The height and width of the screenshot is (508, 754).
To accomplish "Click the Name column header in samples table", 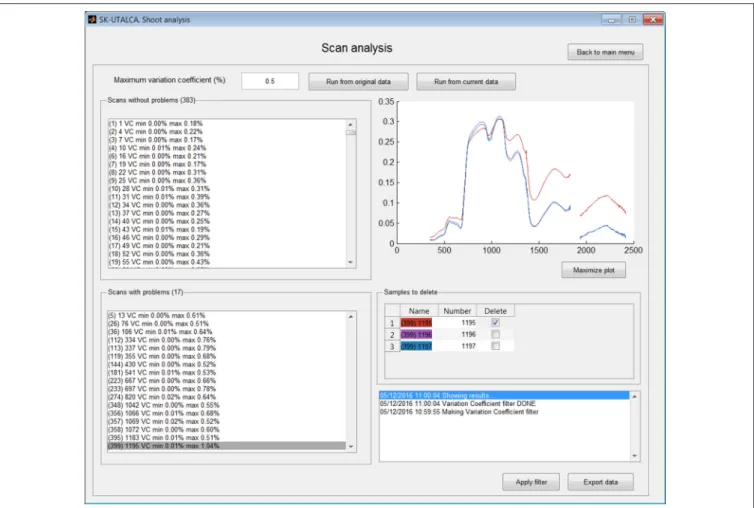I will point(419,311).
